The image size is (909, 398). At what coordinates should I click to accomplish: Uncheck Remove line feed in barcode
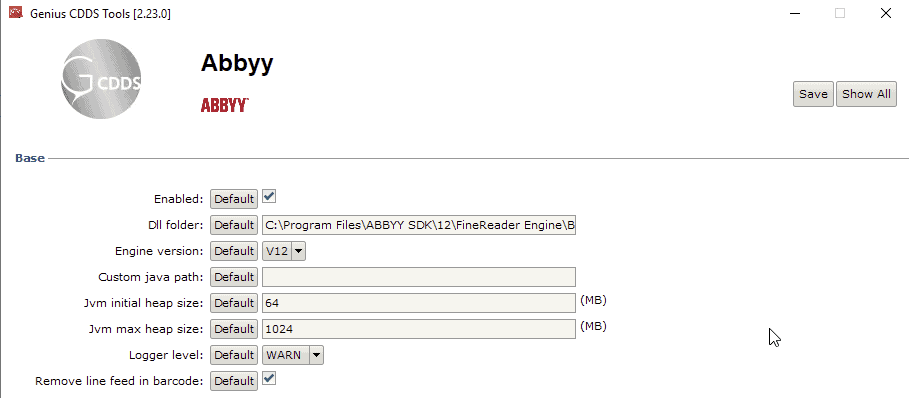(269, 378)
